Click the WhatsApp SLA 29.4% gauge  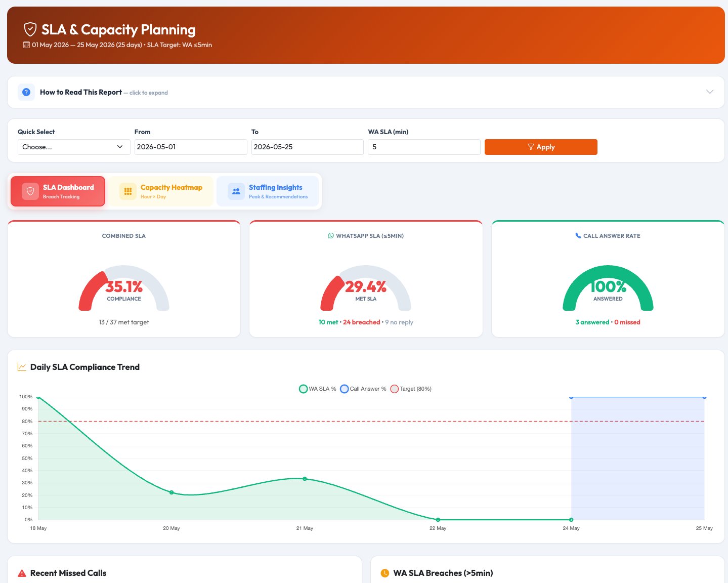tap(366, 287)
